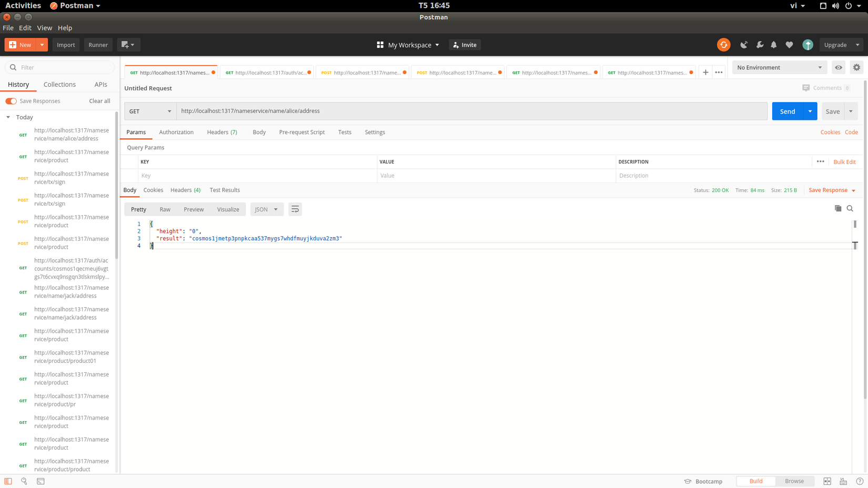The height and width of the screenshot is (488, 868).
Task: Click the Import button
Action: point(66,45)
